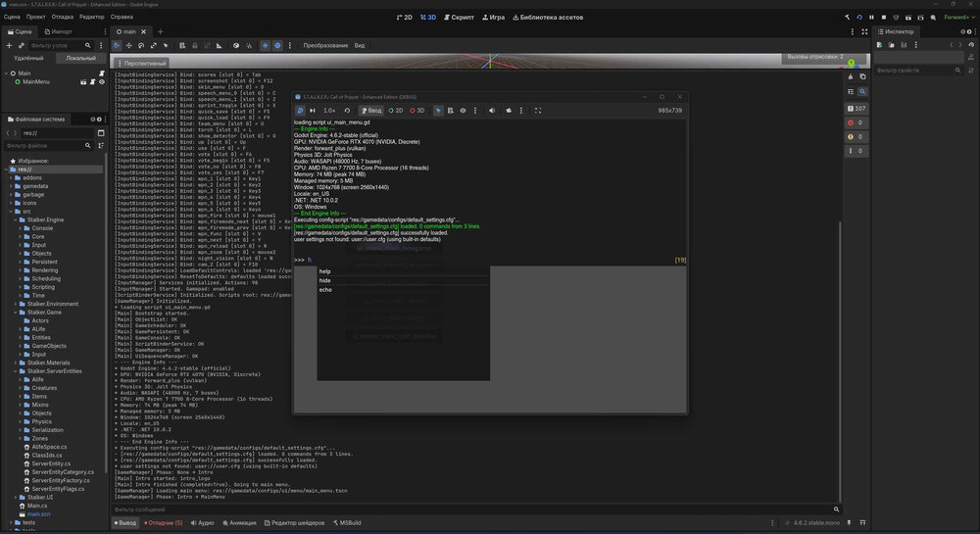The height and width of the screenshot is (534, 980).
Task: Toggle warning messages filter with yellow icon
Action: [x=857, y=137]
